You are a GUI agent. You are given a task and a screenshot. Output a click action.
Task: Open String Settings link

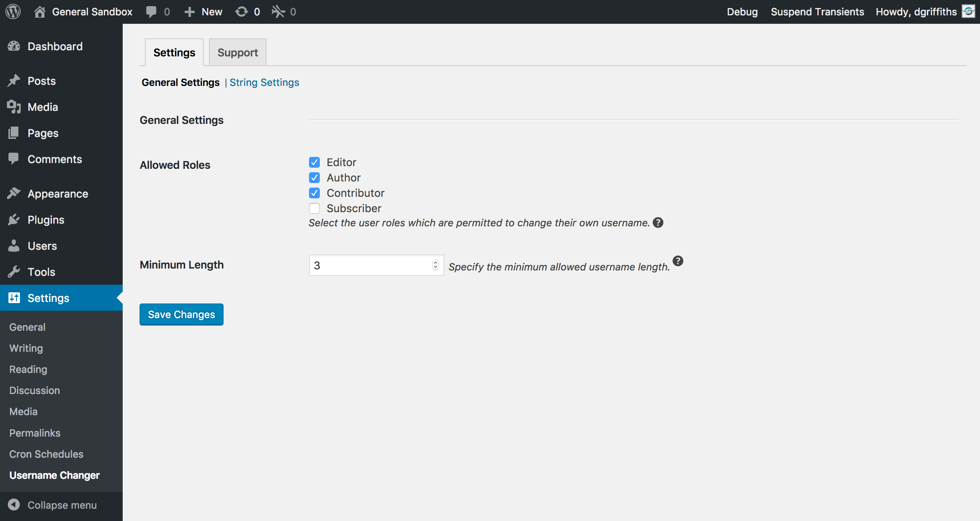click(x=264, y=82)
